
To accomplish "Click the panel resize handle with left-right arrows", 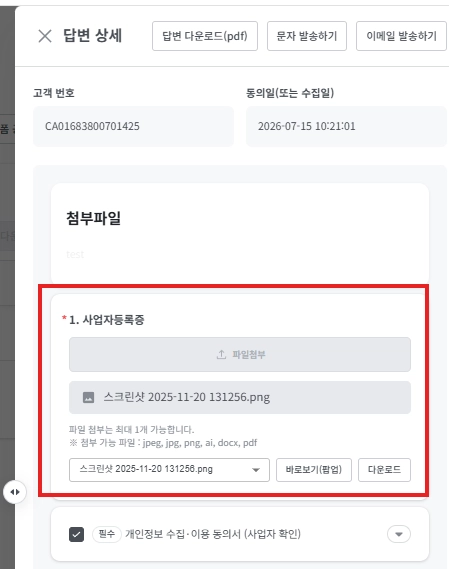I will pos(15,492).
